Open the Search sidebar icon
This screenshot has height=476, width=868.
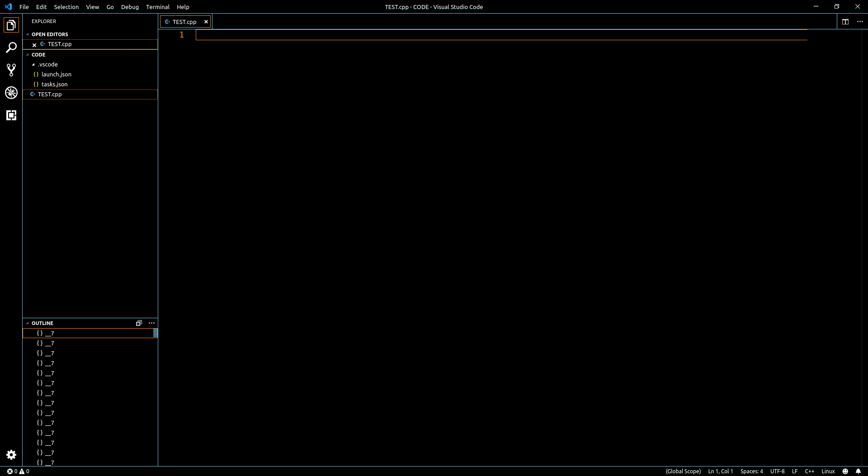click(x=11, y=47)
